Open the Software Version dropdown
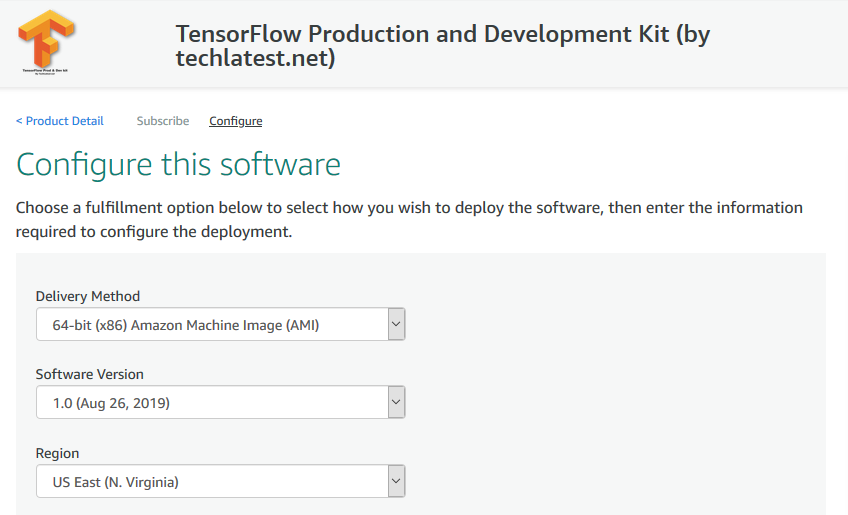848x515 pixels. click(221, 402)
